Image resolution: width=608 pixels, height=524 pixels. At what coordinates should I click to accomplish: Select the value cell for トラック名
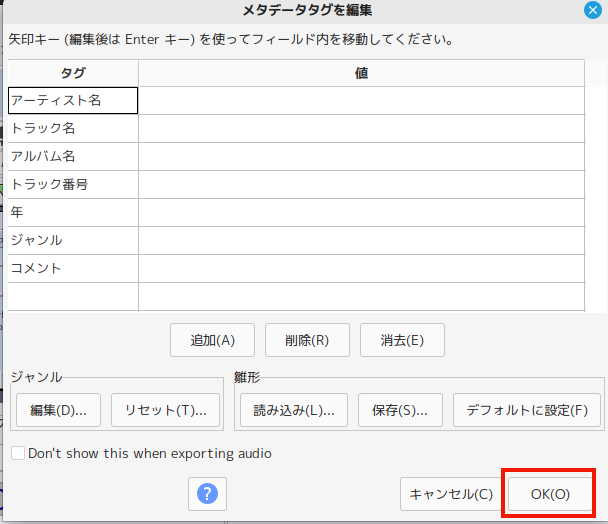[x=360, y=129]
